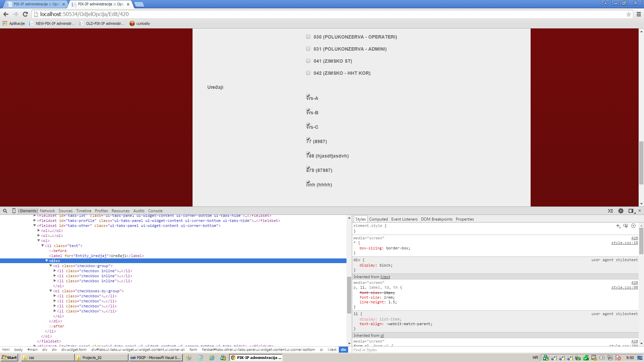Collapse the ol class="checkboxes-by-group" node
The image size is (644, 362).
[51, 291]
